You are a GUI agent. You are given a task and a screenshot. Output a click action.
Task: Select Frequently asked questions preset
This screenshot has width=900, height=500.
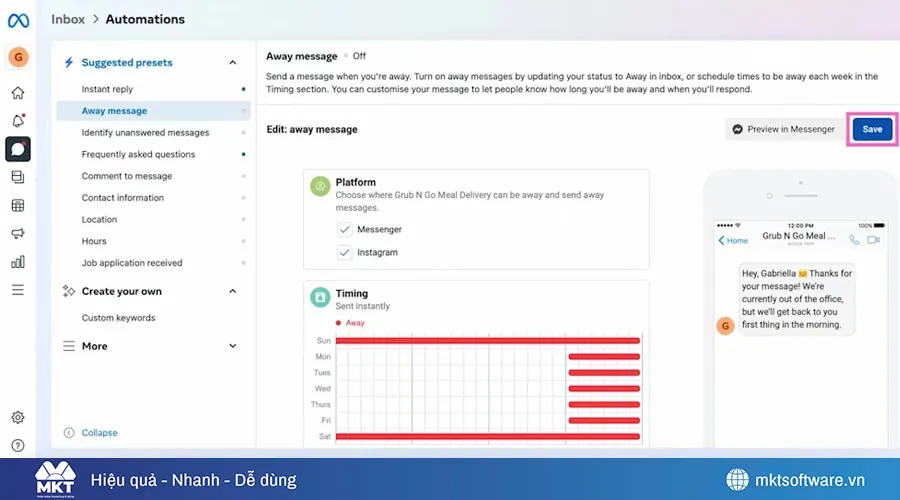pos(138,154)
